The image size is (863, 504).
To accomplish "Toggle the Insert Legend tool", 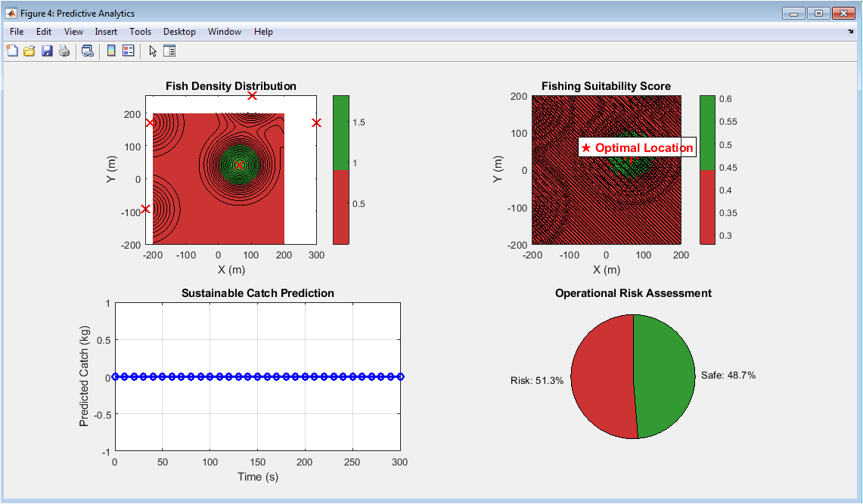I will pos(128,51).
